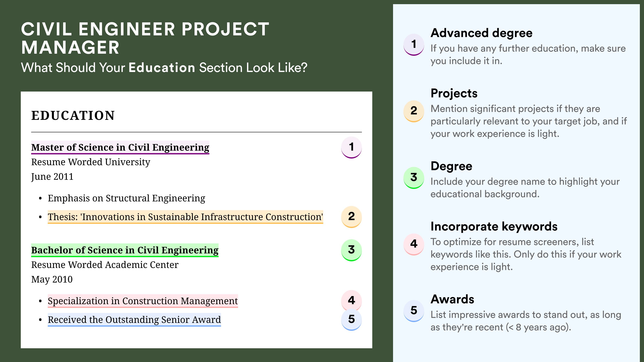Image resolution: width=644 pixels, height=362 pixels.
Task: Click the blue number 5 badge in resume
Action: (x=351, y=320)
